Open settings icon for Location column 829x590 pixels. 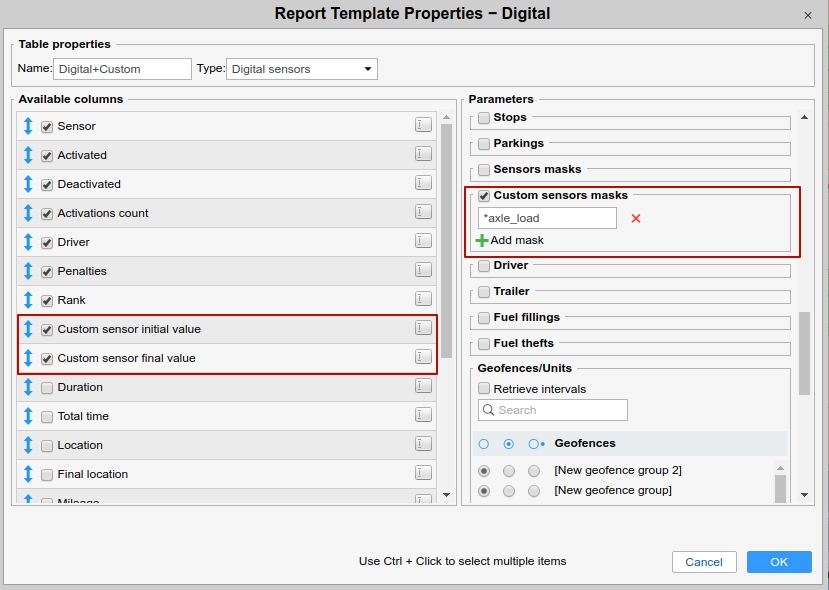[x=423, y=445]
